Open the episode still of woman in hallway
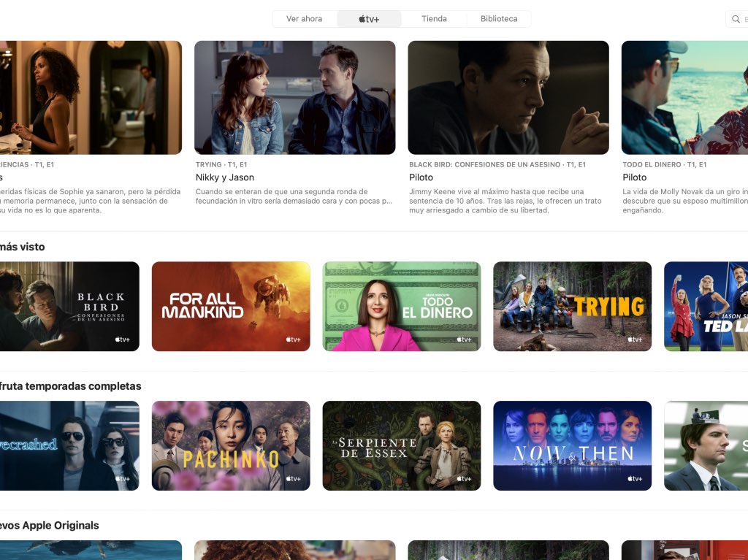Image resolution: width=748 pixels, height=560 pixels. pos(91,97)
